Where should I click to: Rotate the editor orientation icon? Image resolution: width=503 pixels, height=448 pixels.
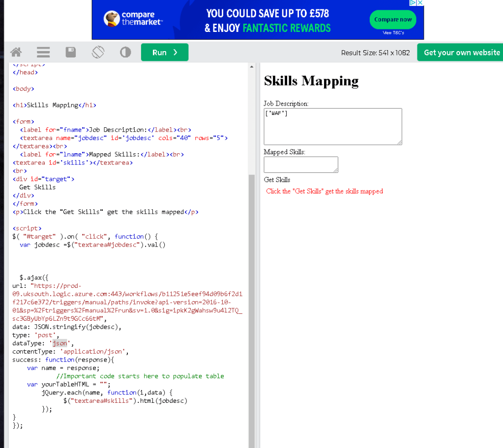pyautogui.click(x=98, y=52)
